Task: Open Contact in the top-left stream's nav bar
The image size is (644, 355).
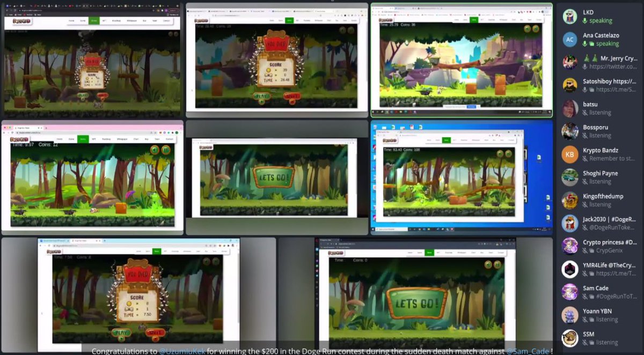Action: pyautogui.click(x=166, y=20)
